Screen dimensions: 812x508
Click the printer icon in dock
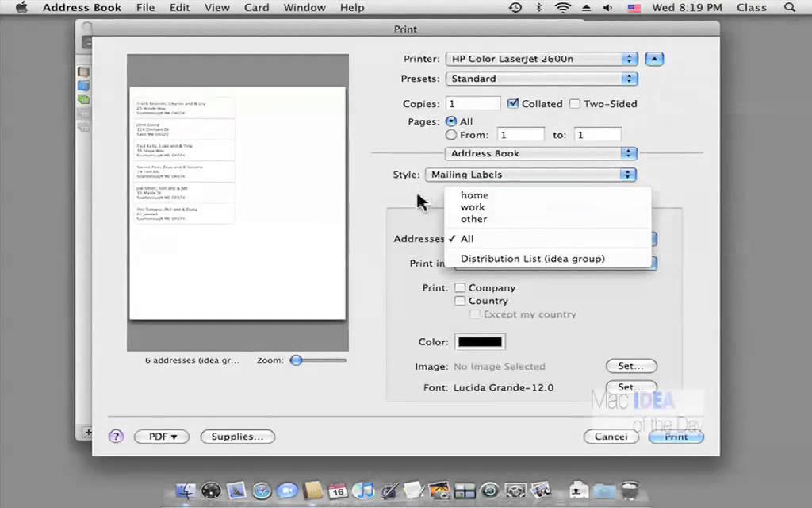coord(578,491)
